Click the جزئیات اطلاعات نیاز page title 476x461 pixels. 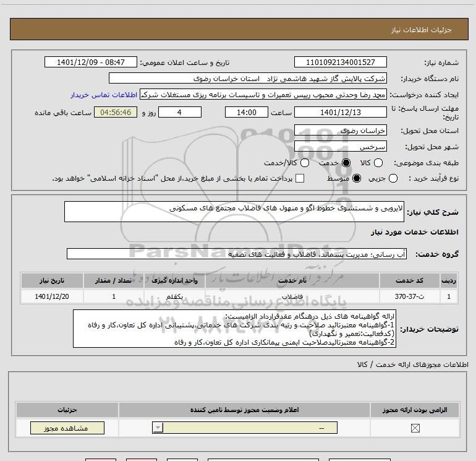click(422, 30)
